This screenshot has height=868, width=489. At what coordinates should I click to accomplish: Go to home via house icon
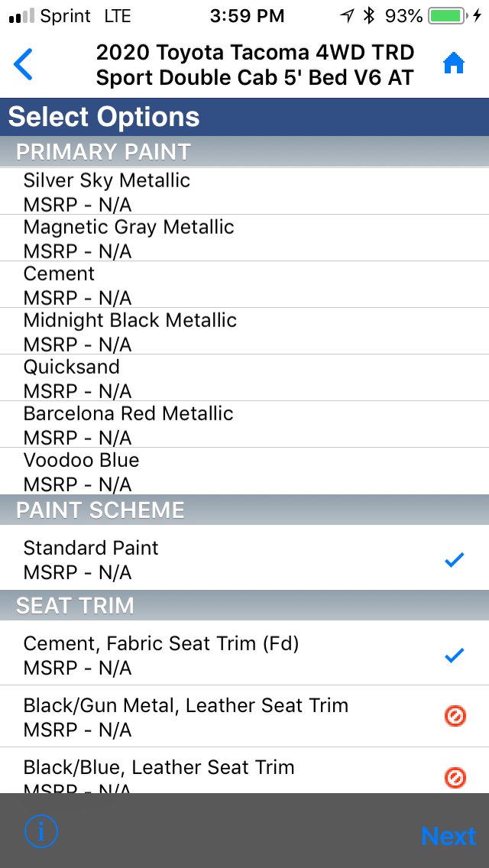pos(454,64)
